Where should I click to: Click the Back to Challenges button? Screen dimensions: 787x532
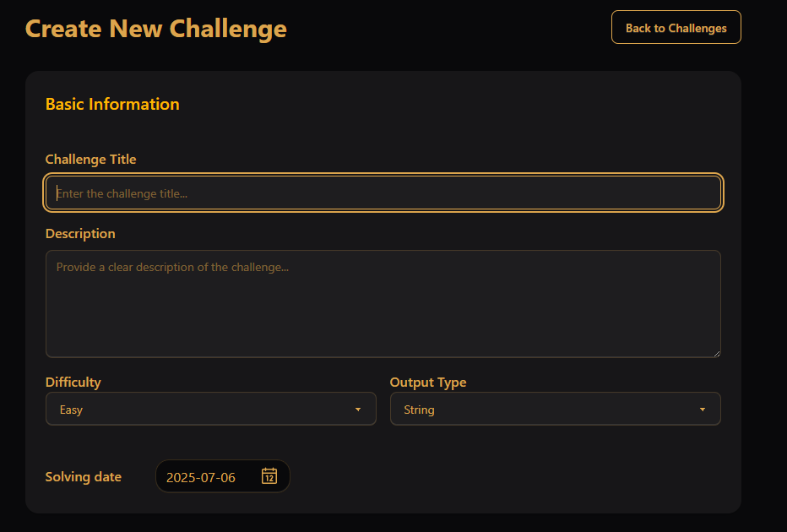click(x=676, y=28)
